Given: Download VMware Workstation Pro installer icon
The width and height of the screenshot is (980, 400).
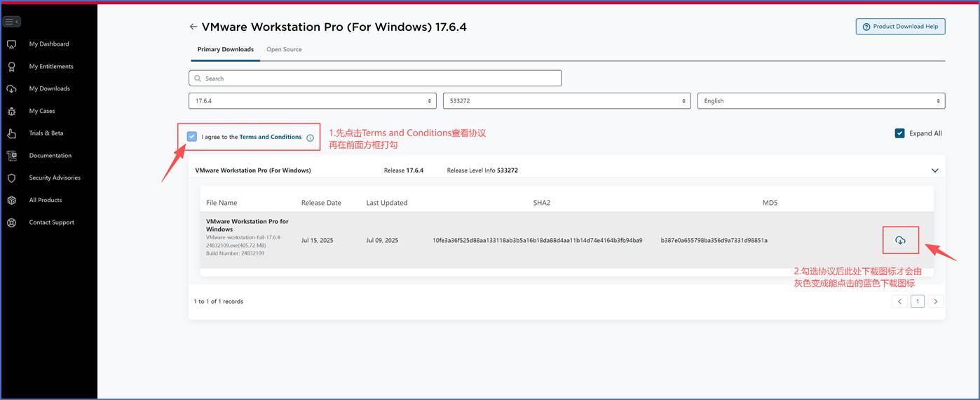Looking at the screenshot, I should (x=900, y=240).
